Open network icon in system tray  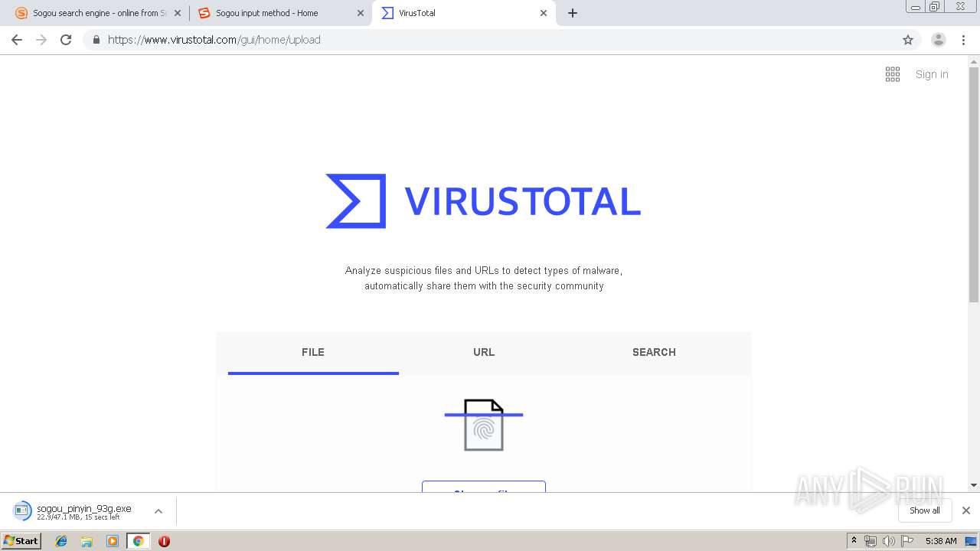pyautogui.click(x=871, y=541)
